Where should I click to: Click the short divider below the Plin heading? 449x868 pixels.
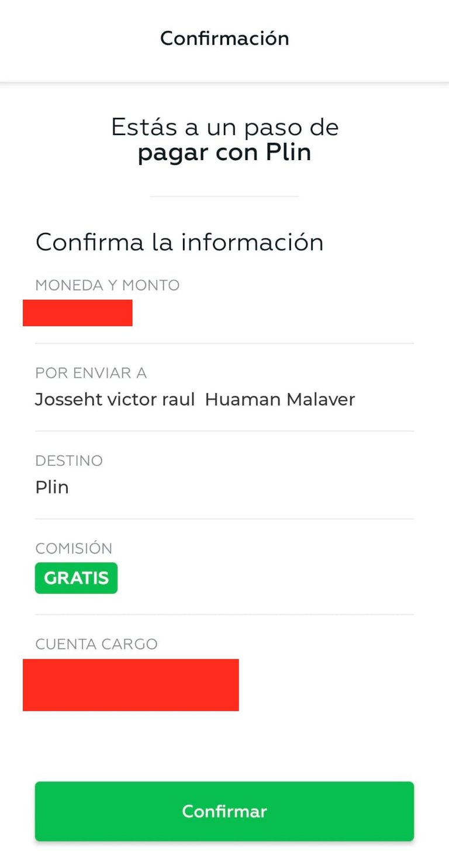point(224,196)
